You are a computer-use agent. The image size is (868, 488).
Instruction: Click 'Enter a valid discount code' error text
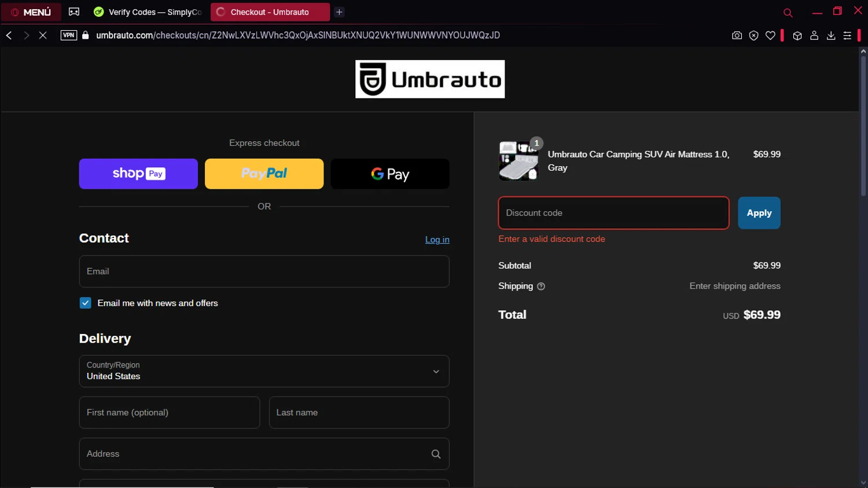[x=552, y=239]
